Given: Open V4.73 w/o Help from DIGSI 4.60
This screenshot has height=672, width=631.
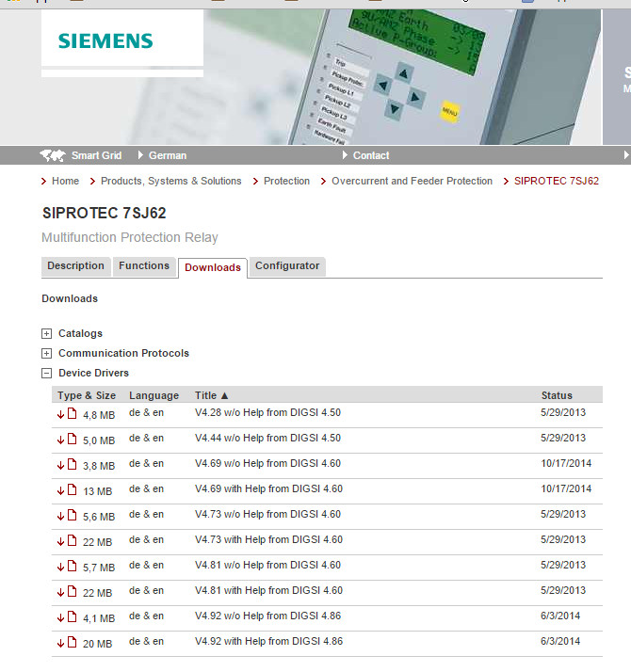Looking at the screenshot, I should pyautogui.click(x=267, y=514).
